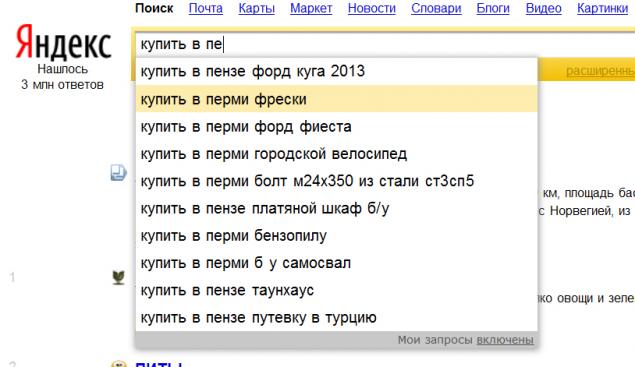Image resolution: width=635 pixels, height=367 pixels.
Task: Open the Карты tab
Action: point(256,9)
